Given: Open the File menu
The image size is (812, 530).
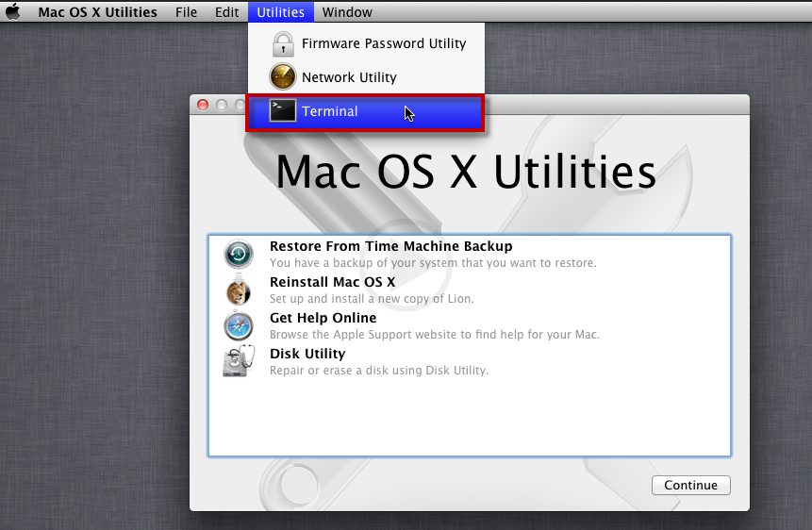Looking at the screenshot, I should tap(186, 12).
